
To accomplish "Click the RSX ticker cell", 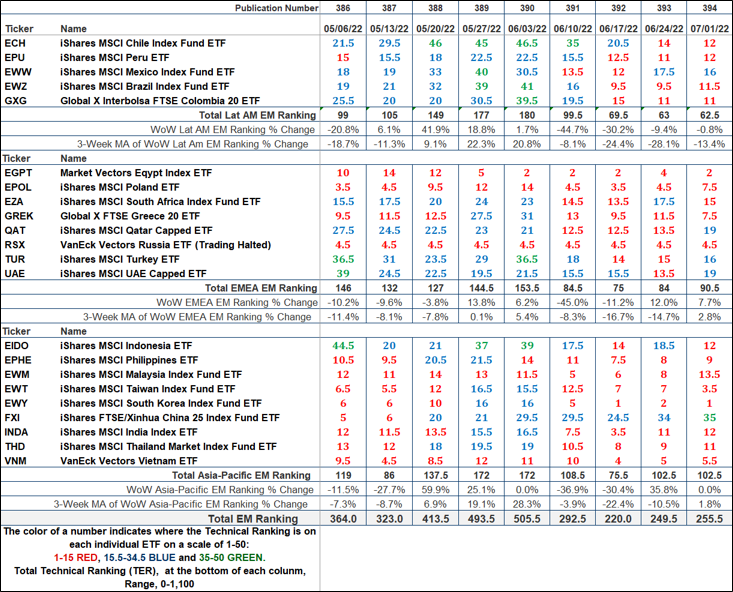I will pyautogui.click(x=15, y=245).
